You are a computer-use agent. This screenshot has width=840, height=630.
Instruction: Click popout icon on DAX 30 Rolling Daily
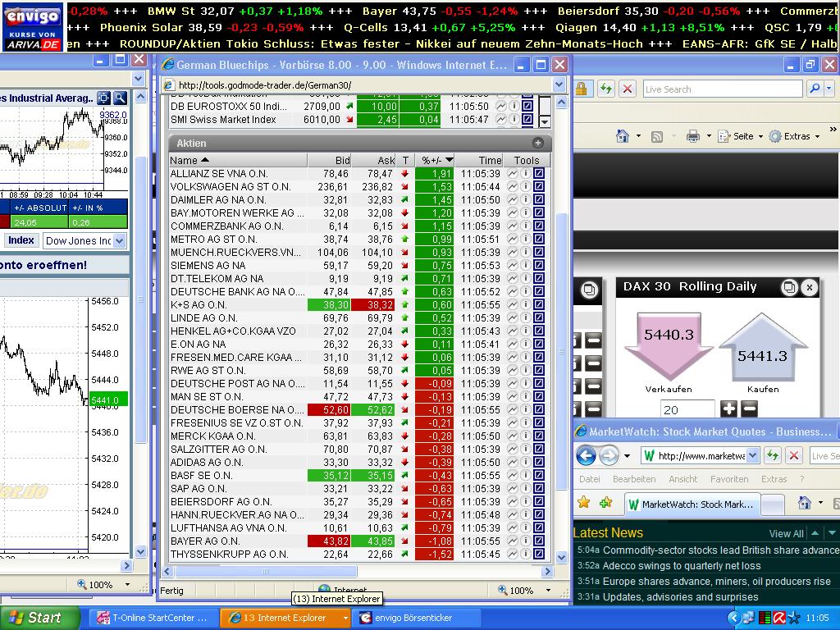(790, 288)
